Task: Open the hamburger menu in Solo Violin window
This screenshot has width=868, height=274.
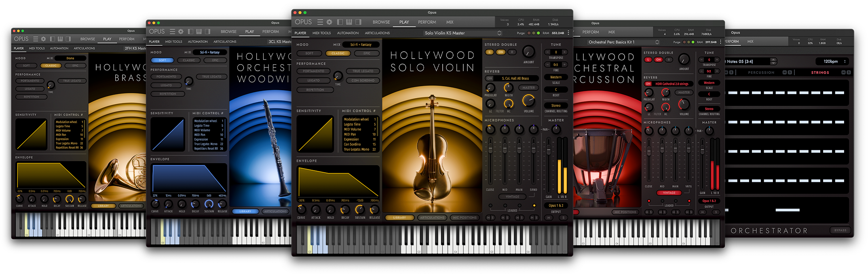Action: pyautogui.click(x=320, y=22)
